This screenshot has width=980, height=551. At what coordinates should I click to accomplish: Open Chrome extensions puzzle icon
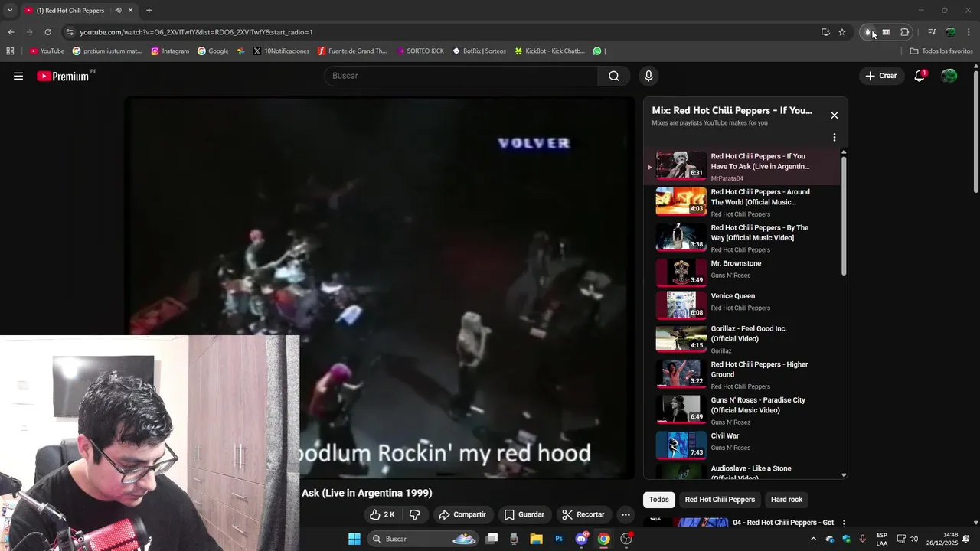point(904,32)
